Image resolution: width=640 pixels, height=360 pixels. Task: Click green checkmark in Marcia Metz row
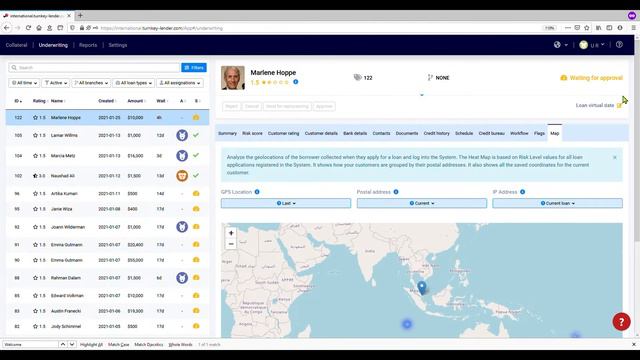pyautogui.click(x=196, y=155)
